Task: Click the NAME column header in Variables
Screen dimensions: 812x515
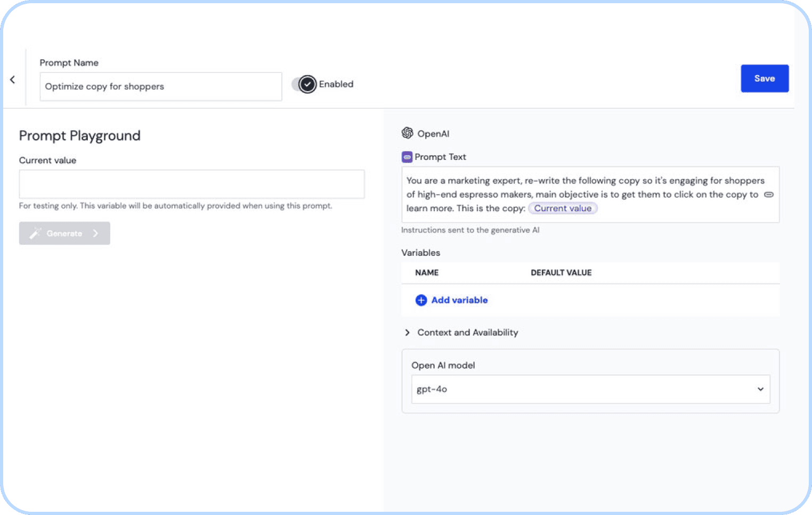Action: pyautogui.click(x=427, y=272)
